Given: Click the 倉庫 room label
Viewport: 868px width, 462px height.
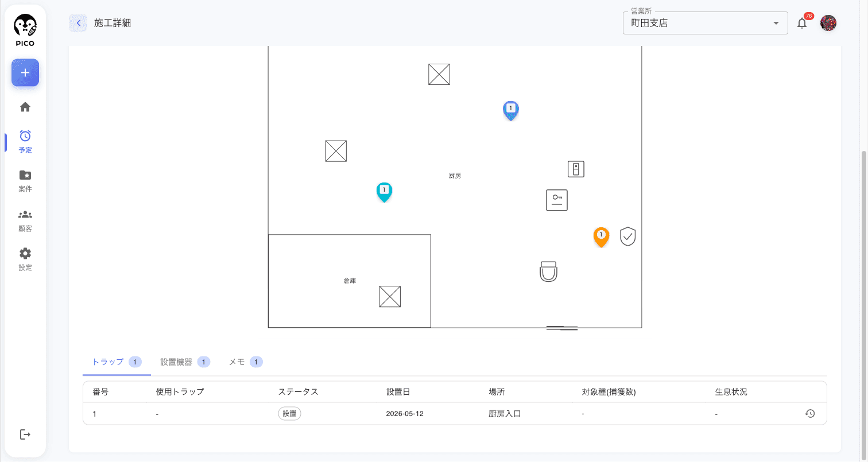Looking at the screenshot, I should (350, 281).
